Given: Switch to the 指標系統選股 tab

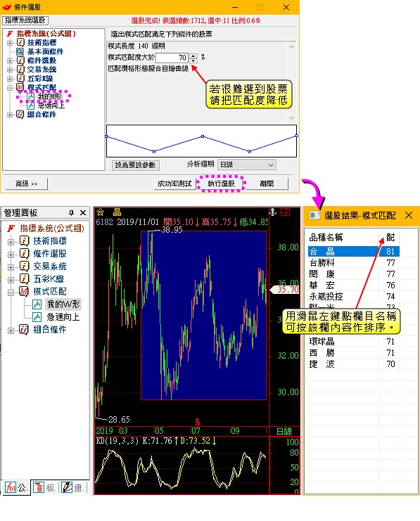Looking at the screenshot, I should point(25,20).
